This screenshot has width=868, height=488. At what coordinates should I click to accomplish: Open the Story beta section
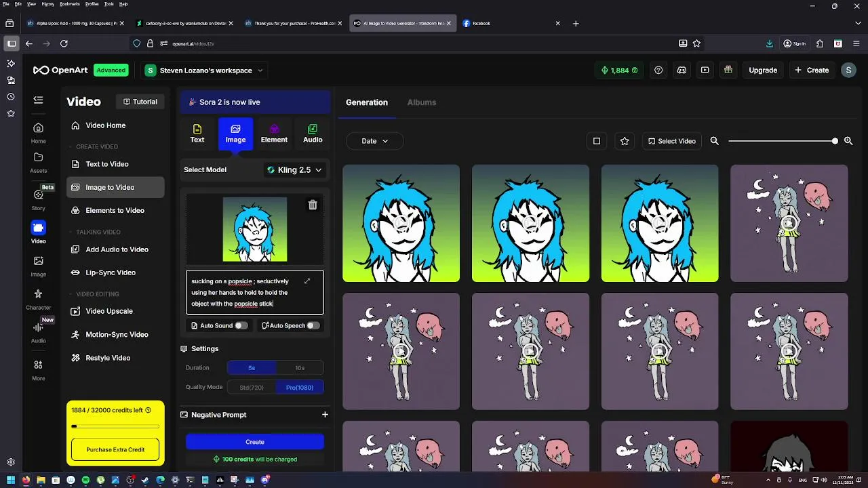point(38,199)
